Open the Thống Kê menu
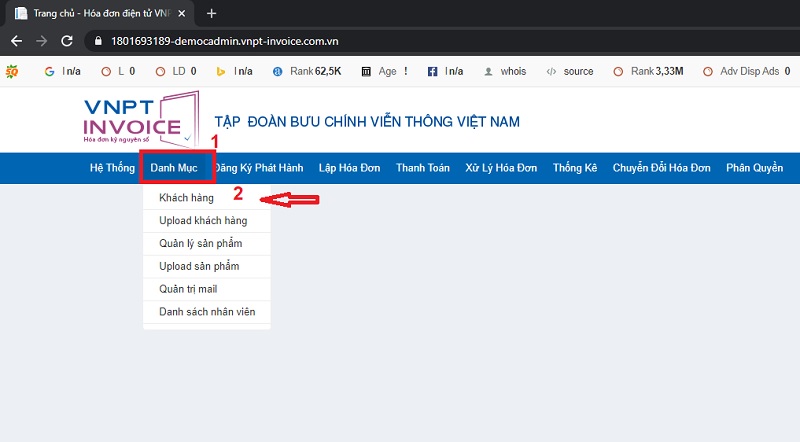Screen dimensions: 800x442 click(575, 168)
